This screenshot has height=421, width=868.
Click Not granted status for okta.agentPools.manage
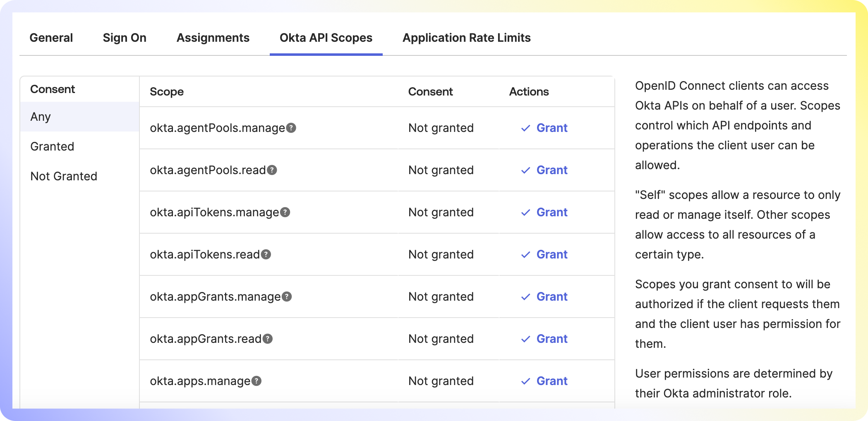point(441,128)
